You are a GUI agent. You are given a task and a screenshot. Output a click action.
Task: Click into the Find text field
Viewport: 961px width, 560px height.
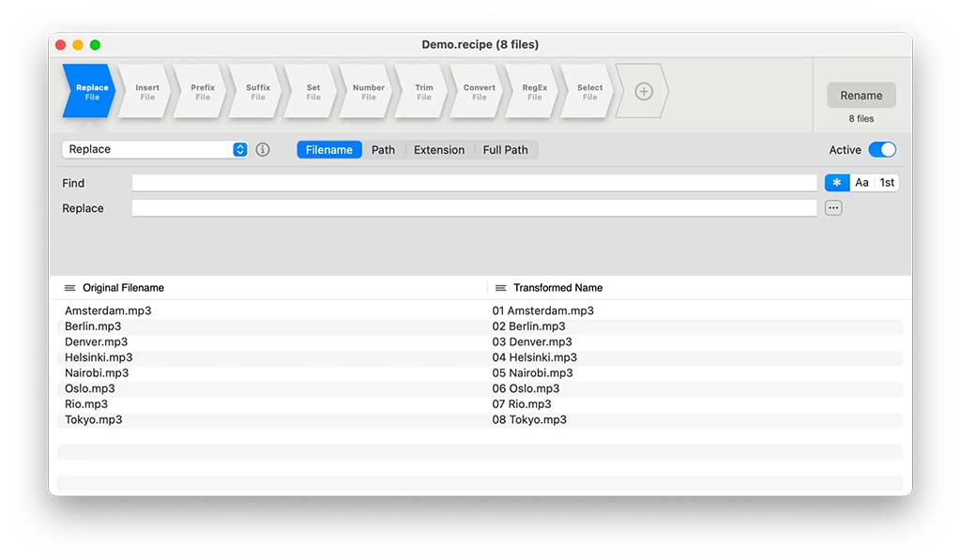click(x=474, y=183)
